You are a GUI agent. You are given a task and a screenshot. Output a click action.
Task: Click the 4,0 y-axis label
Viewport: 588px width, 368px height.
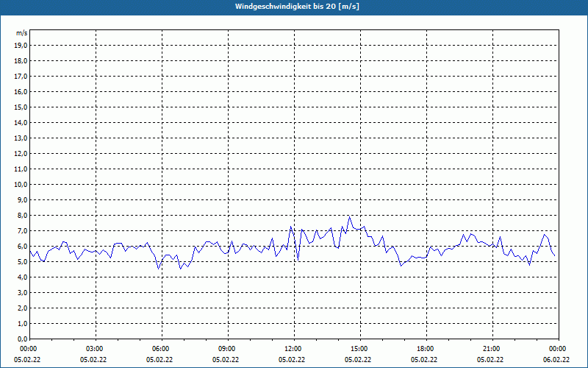coord(23,277)
